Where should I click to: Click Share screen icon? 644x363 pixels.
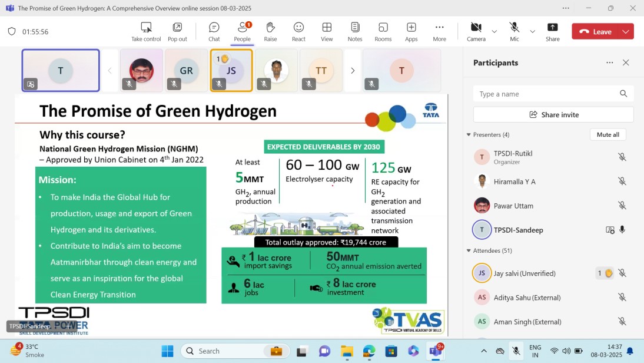tap(552, 32)
